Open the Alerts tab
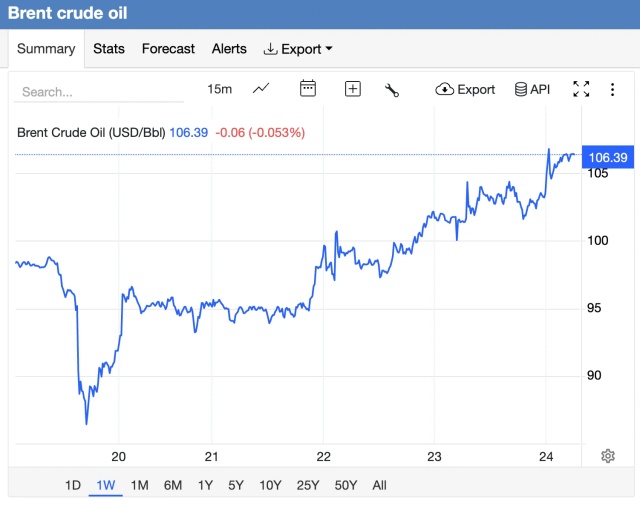 coord(229,49)
